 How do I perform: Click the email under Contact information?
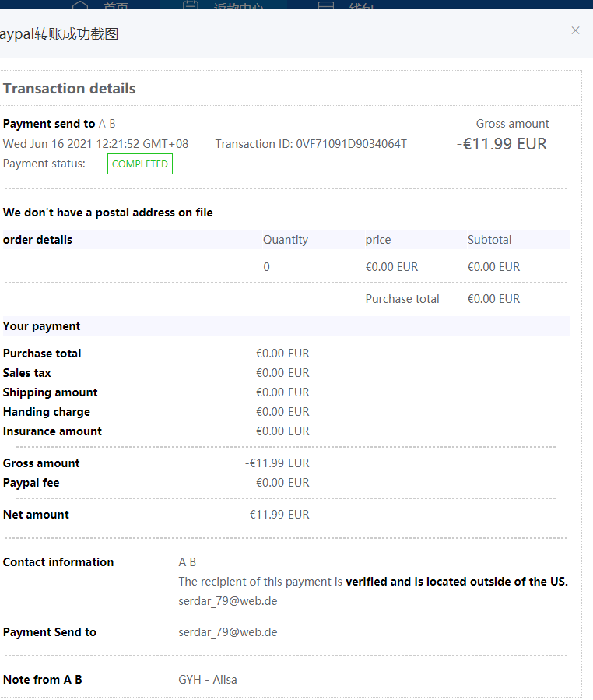coord(227,601)
